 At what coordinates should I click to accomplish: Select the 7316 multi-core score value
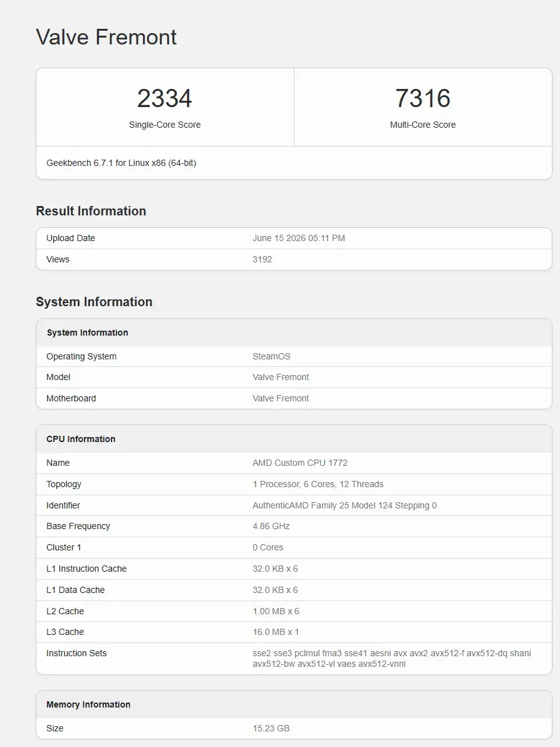(423, 98)
